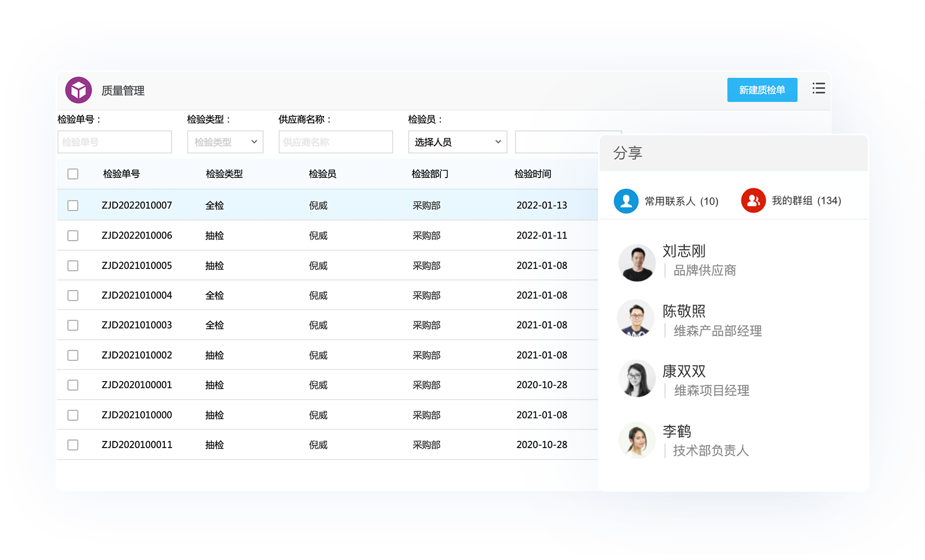This screenshot has width=925, height=560.
Task: Open inspection record ZJD2022010006
Action: point(136,236)
